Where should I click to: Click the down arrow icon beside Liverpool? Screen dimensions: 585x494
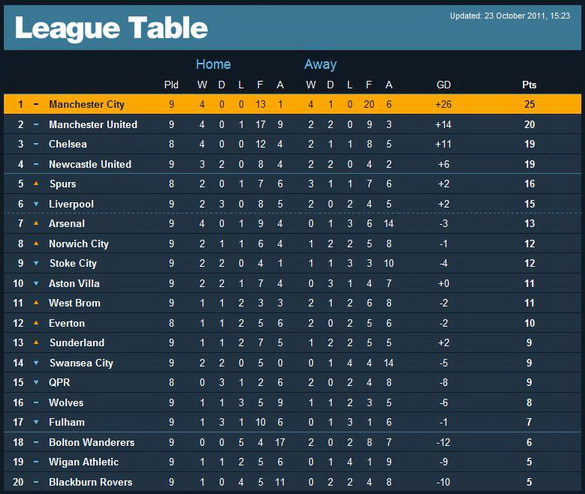click(36, 204)
